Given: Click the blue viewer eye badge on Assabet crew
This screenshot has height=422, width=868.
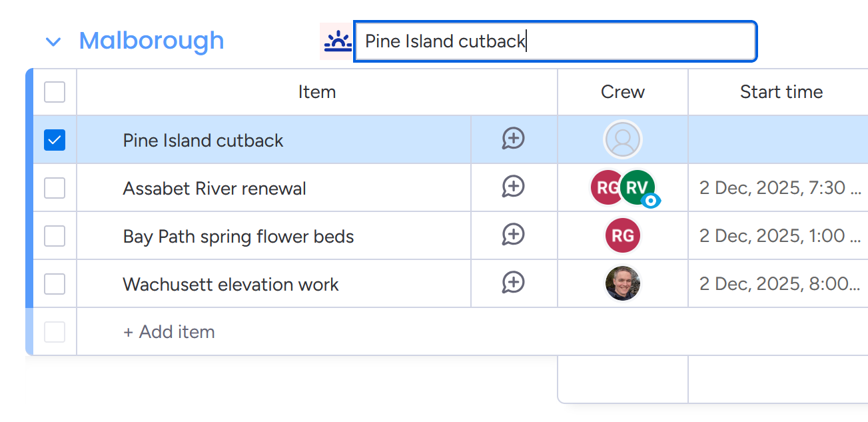Looking at the screenshot, I should click(x=651, y=199).
